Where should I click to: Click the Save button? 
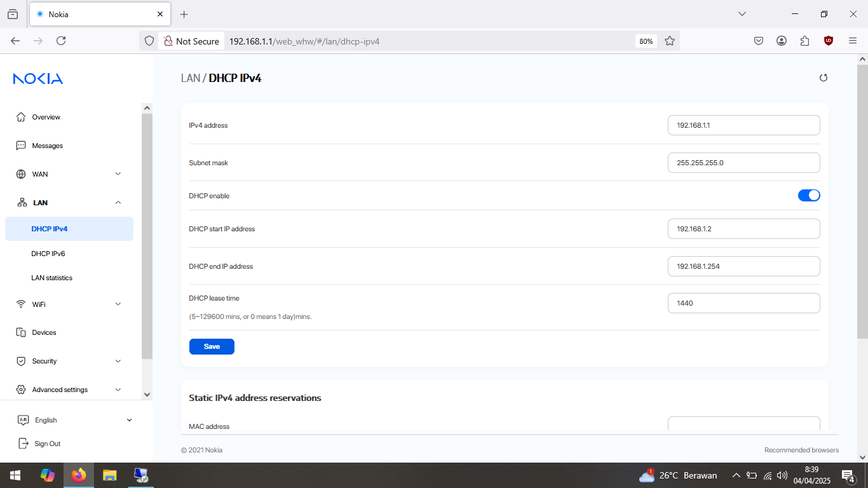pyautogui.click(x=212, y=346)
